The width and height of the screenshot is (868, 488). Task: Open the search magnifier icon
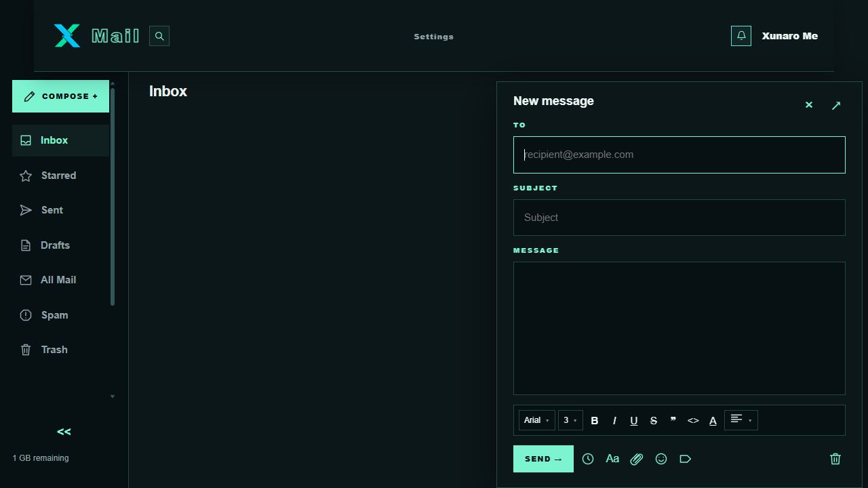(159, 36)
